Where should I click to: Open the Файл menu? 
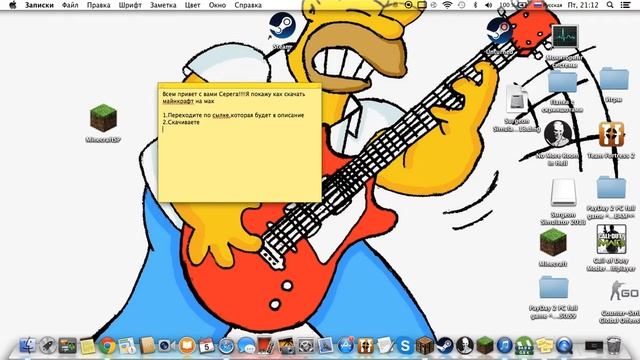[x=70, y=5]
